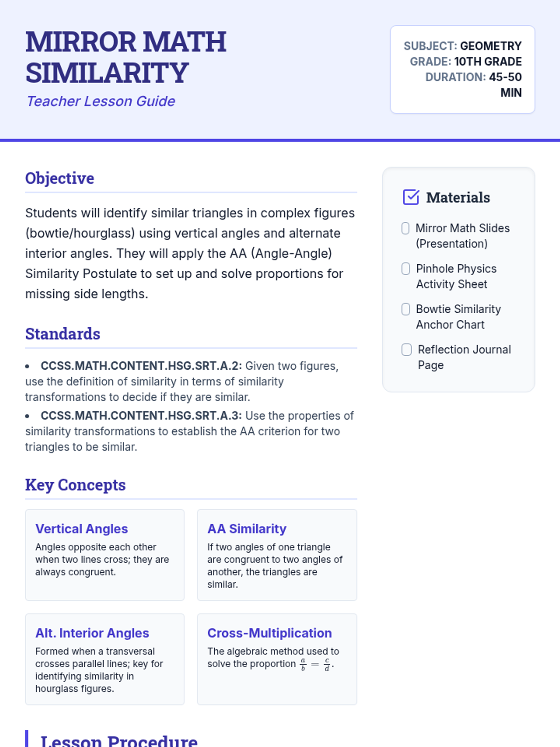This screenshot has width=560, height=747.
Task: Click the Materials panel heading text
Action: click(x=458, y=197)
